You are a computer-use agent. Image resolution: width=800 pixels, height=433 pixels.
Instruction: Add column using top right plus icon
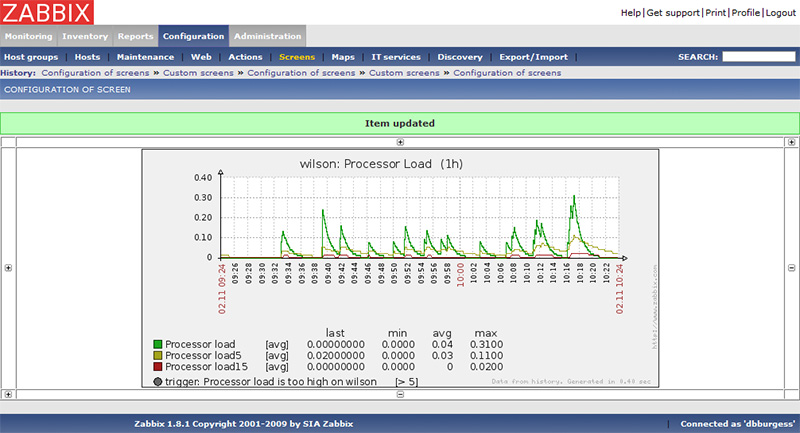(x=791, y=142)
